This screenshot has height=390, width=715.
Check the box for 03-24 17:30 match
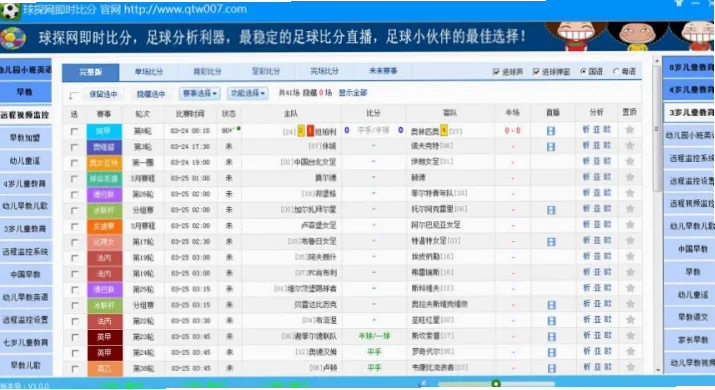point(74,147)
